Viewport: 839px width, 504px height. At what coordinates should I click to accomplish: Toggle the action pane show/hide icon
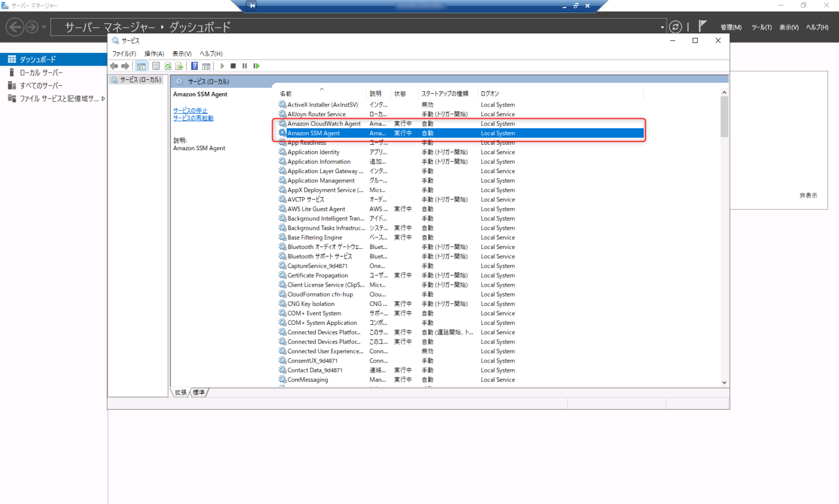coord(206,66)
